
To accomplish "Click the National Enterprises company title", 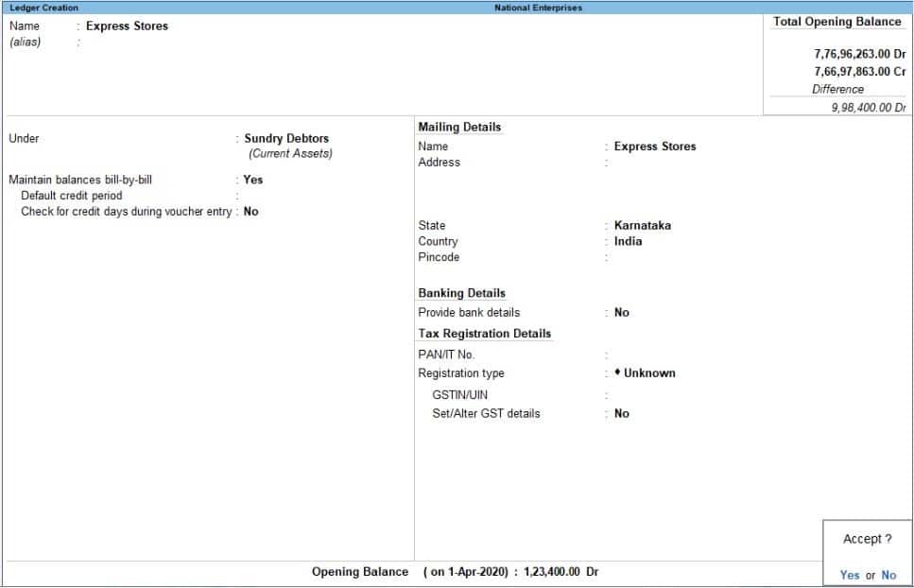I will pos(538,8).
